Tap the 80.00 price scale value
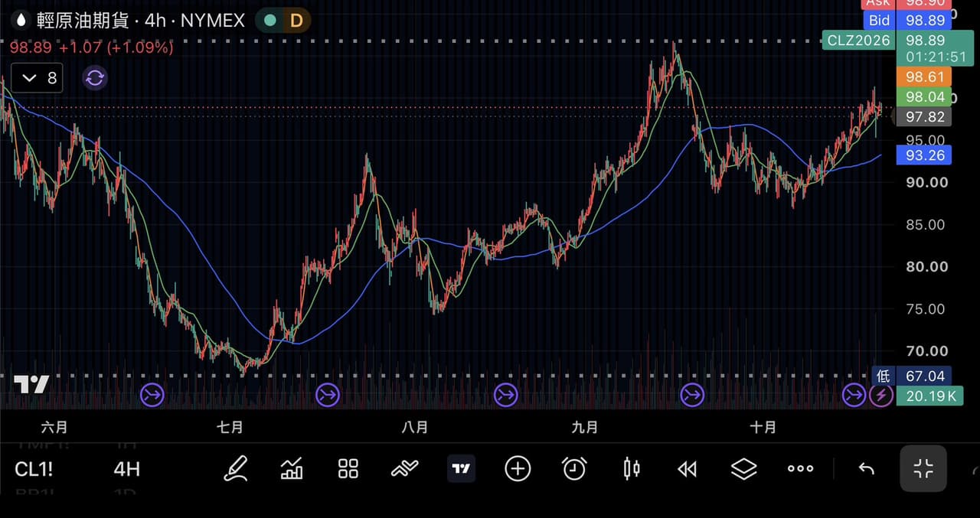This screenshot has width=980, height=518. pos(927,267)
